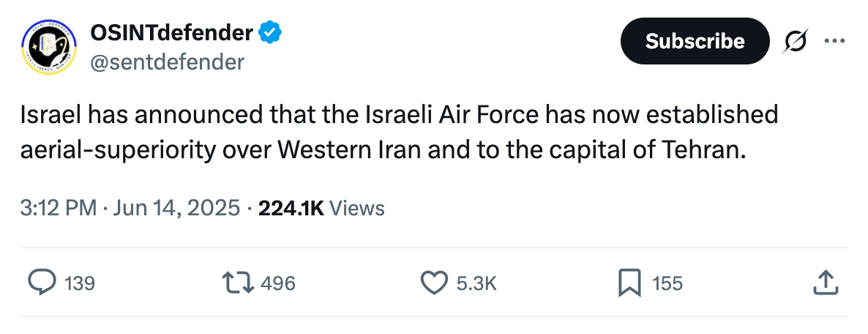This screenshot has height=334, width=868.
Task: Open the @sentdefender handle link
Action: [x=167, y=62]
